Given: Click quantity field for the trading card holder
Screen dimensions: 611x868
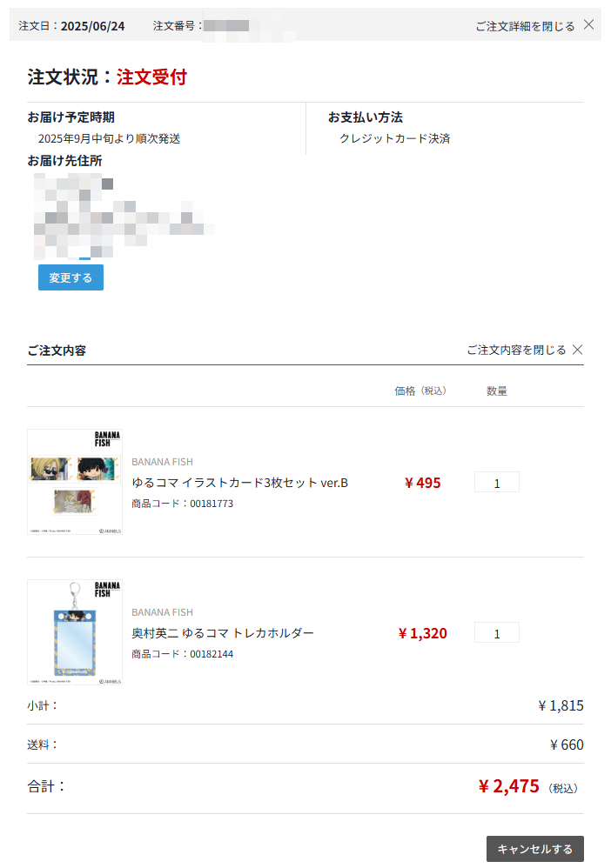Looking at the screenshot, I should [496, 632].
